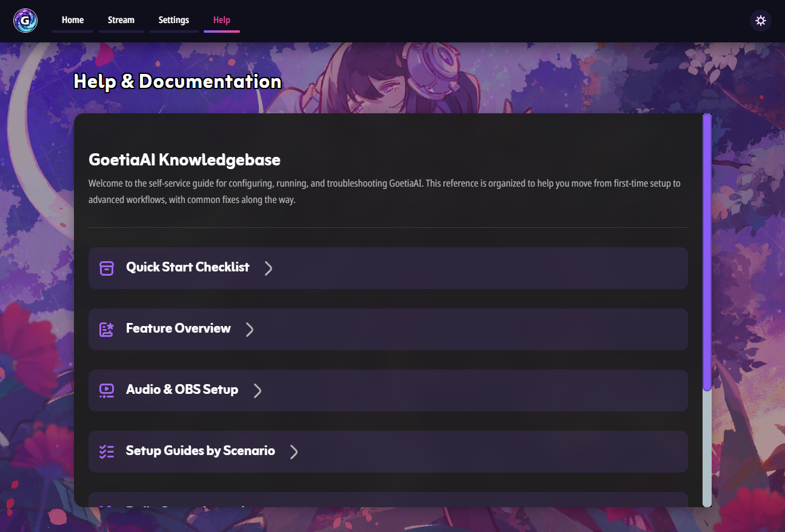Click the purple knowledgebase scrollbar thumb
This screenshot has height=532, width=785.
[707, 251]
